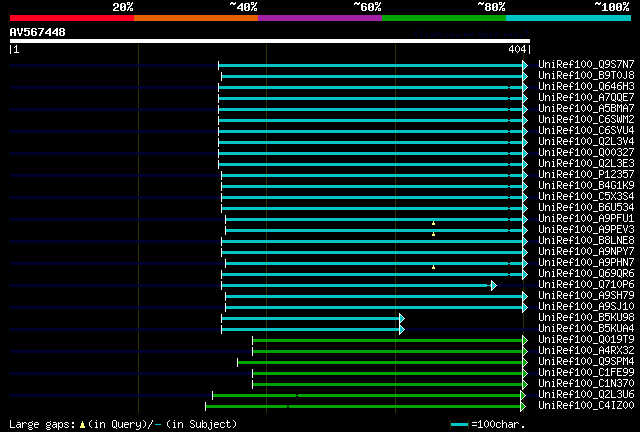
Task: Choose the UniRef100_C5X3S4 label
Action: point(586,196)
